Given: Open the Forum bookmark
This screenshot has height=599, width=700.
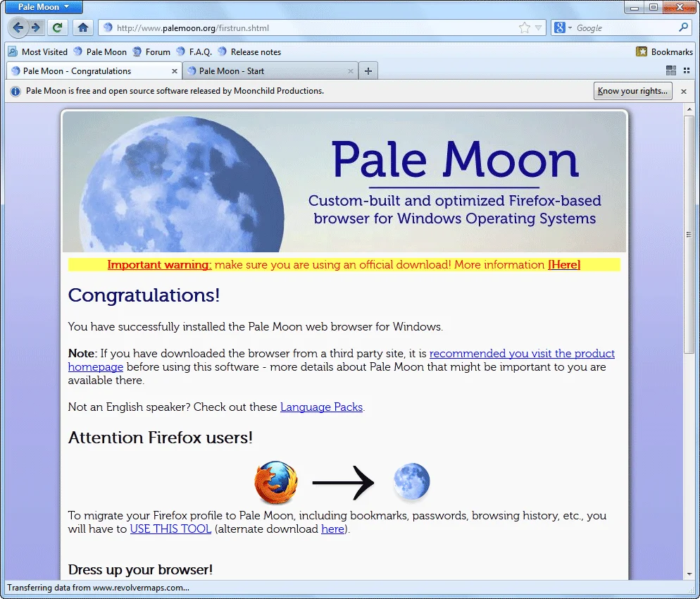Looking at the screenshot, I should tap(152, 52).
